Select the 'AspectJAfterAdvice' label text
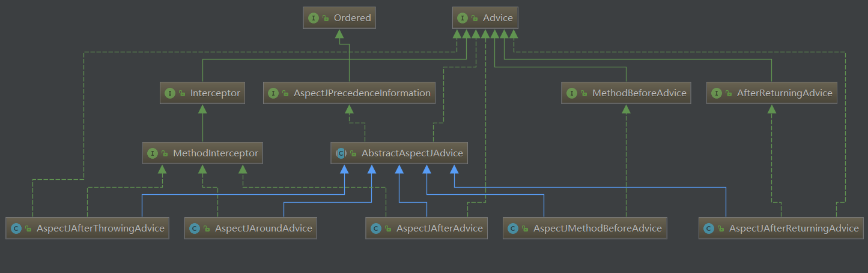The height and width of the screenshot is (273, 868). [440, 229]
